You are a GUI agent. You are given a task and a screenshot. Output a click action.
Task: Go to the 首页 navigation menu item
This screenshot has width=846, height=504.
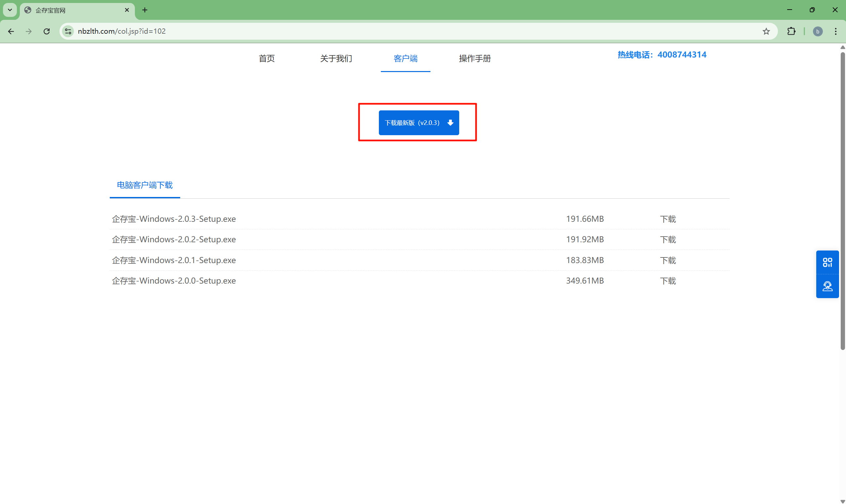(x=266, y=58)
